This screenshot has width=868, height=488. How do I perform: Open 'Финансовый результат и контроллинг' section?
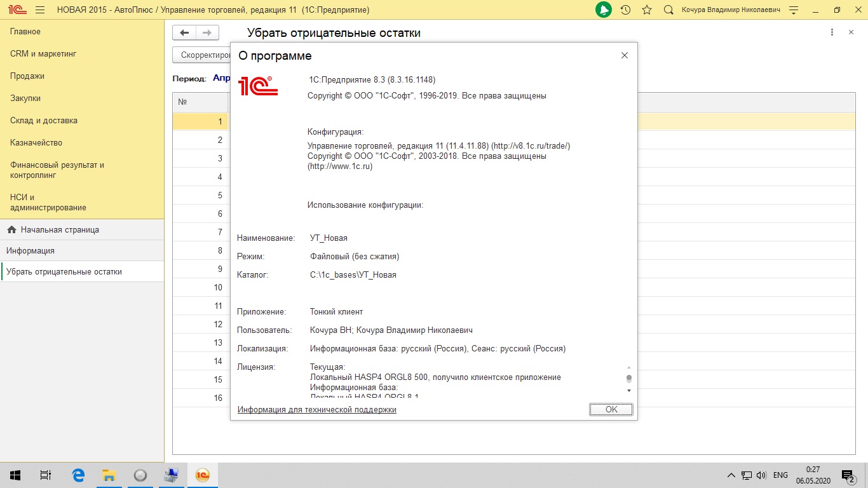tap(82, 170)
